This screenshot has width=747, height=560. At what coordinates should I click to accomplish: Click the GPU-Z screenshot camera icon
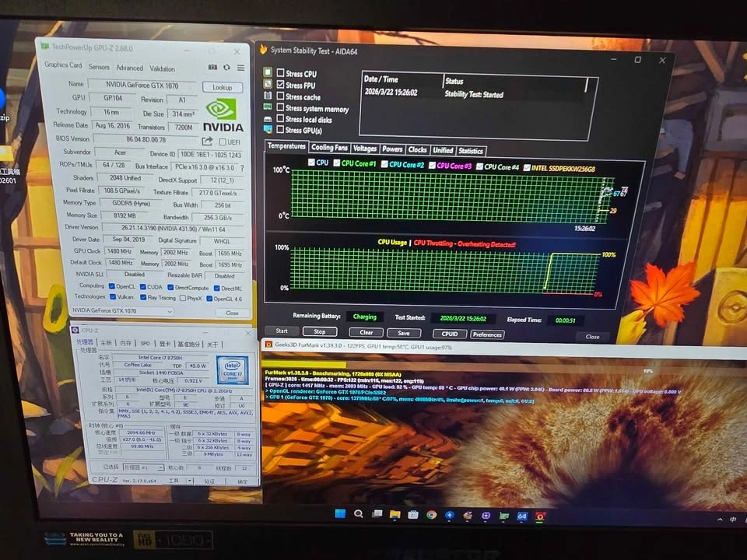click(x=213, y=68)
